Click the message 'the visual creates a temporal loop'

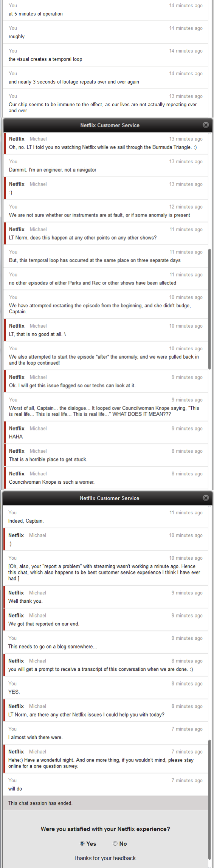45,59
